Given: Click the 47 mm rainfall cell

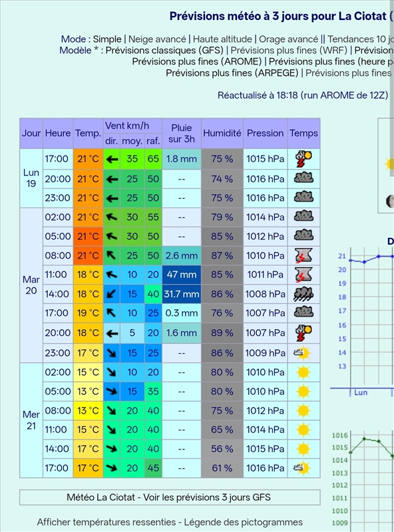Looking at the screenshot, I should click(182, 275).
